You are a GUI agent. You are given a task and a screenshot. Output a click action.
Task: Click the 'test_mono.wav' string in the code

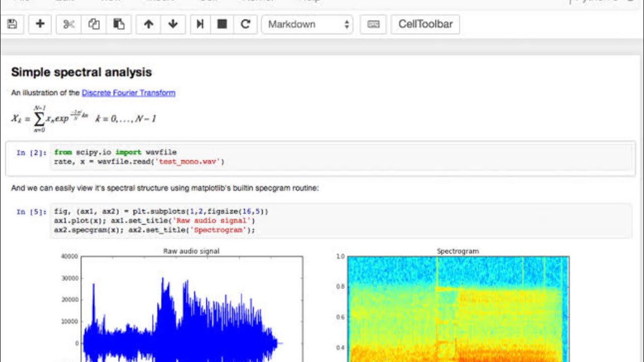coord(189,162)
